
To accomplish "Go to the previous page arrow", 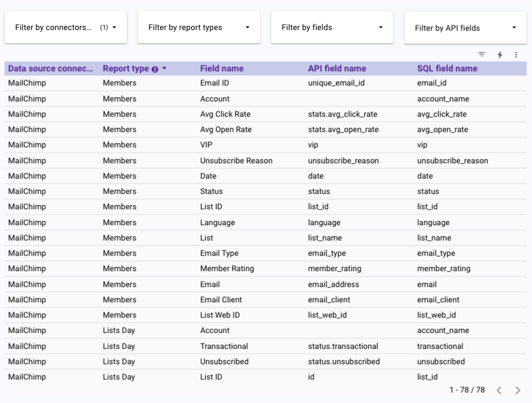I will click(x=498, y=390).
